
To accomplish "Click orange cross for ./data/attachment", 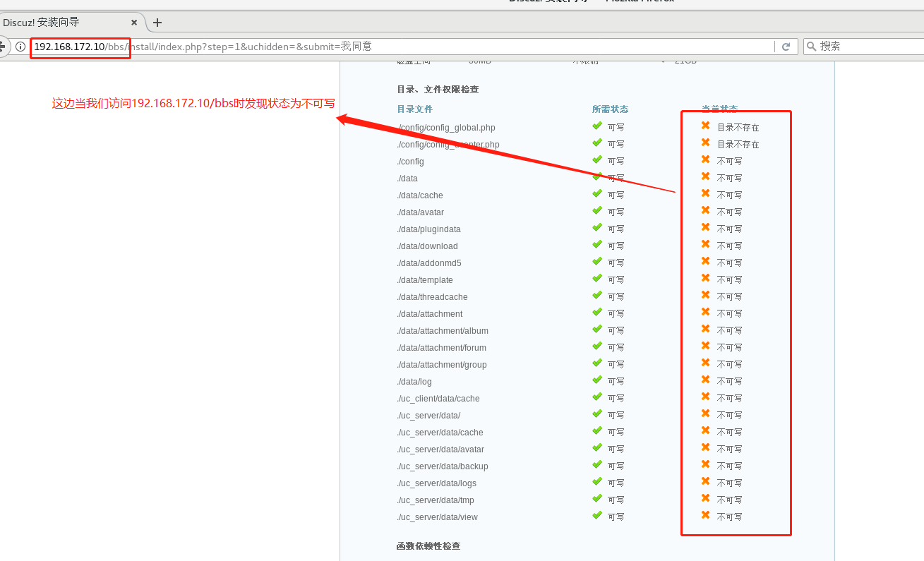I will tap(705, 312).
